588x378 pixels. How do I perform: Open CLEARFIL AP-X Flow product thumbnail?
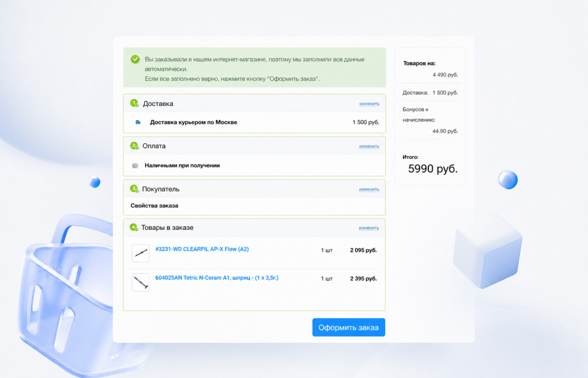141,253
